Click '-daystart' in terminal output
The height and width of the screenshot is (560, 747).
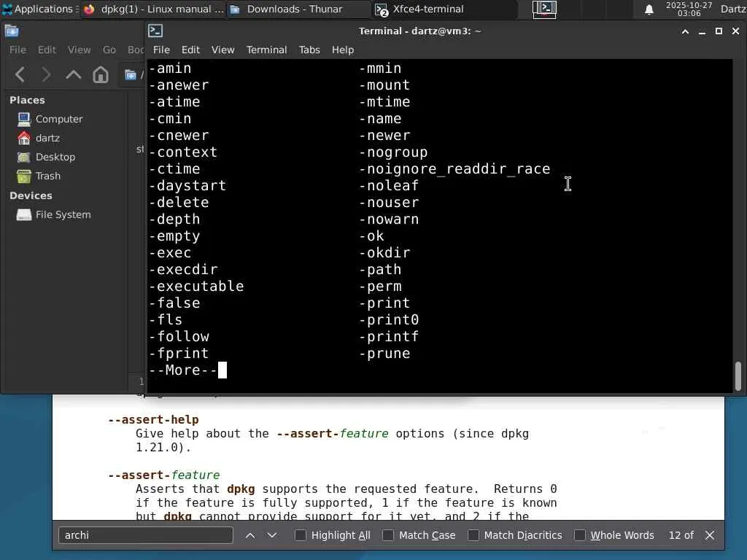pyautogui.click(x=187, y=186)
